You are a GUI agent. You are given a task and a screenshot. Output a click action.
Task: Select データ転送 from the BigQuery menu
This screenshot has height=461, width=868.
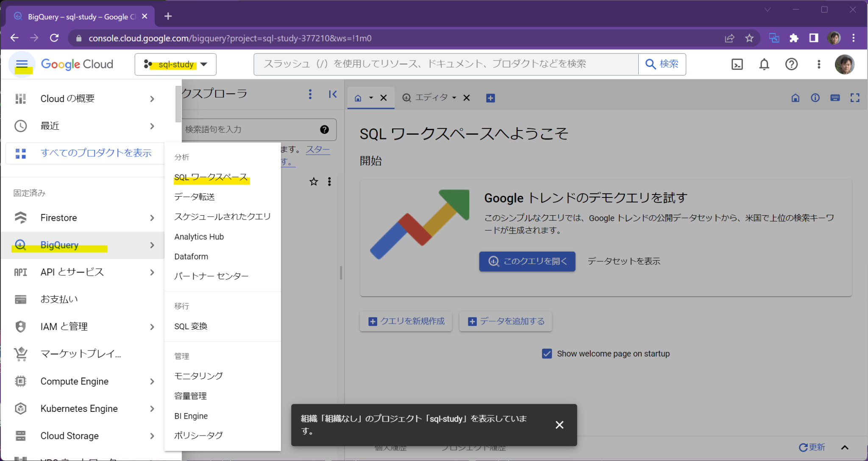[194, 197]
